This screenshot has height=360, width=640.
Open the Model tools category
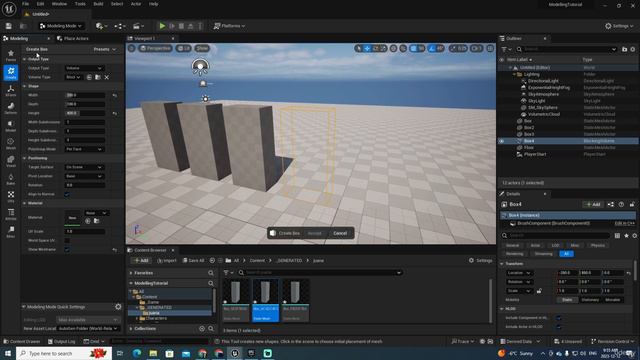[x=11, y=126]
